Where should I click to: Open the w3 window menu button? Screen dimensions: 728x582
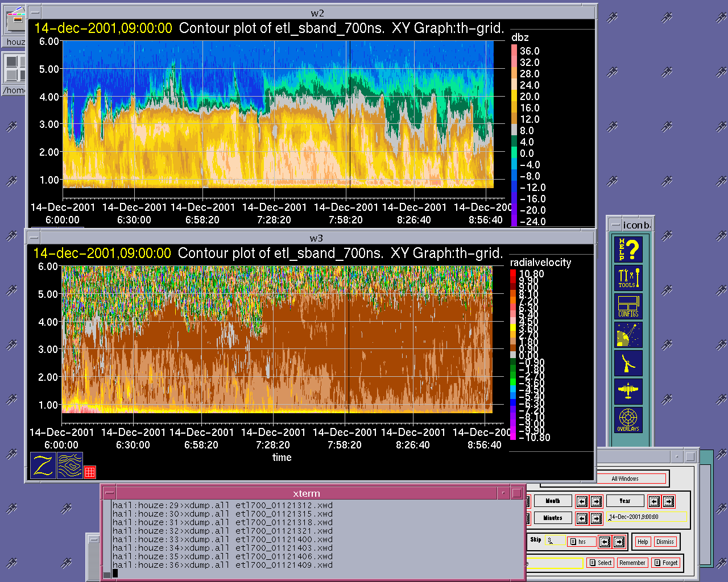click(x=34, y=238)
